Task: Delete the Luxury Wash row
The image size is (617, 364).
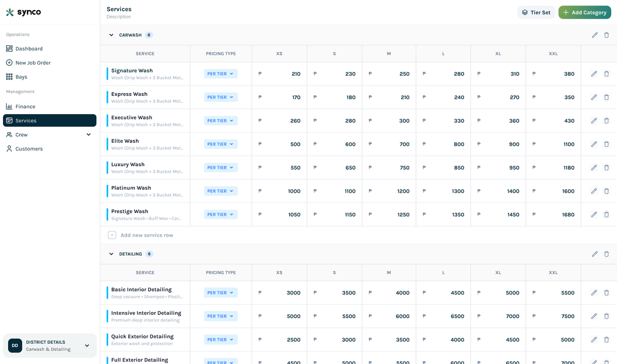Action: tap(606, 168)
